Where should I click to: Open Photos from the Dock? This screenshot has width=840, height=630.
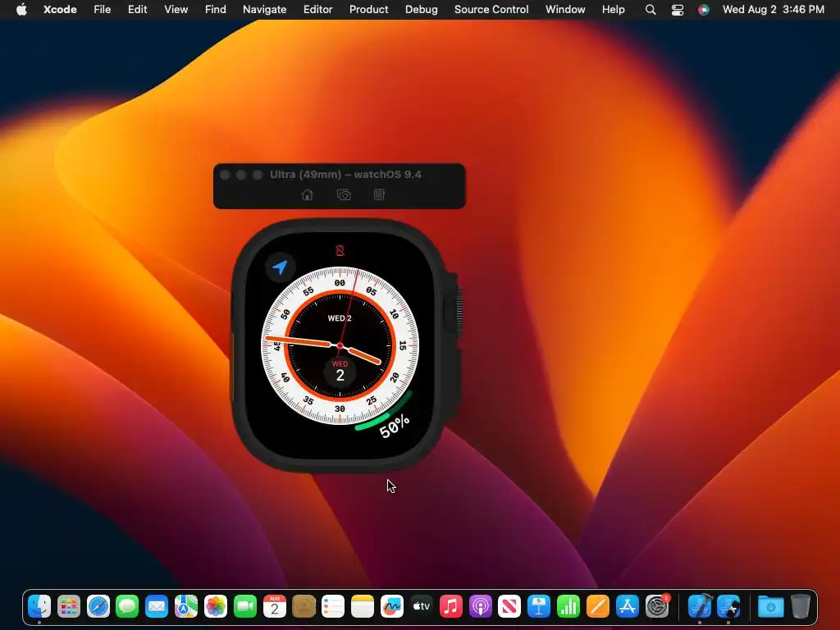[216, 606]
